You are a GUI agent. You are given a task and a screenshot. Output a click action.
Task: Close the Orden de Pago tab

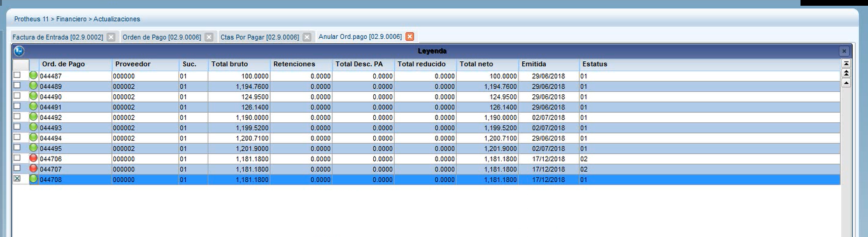(209, 37)
